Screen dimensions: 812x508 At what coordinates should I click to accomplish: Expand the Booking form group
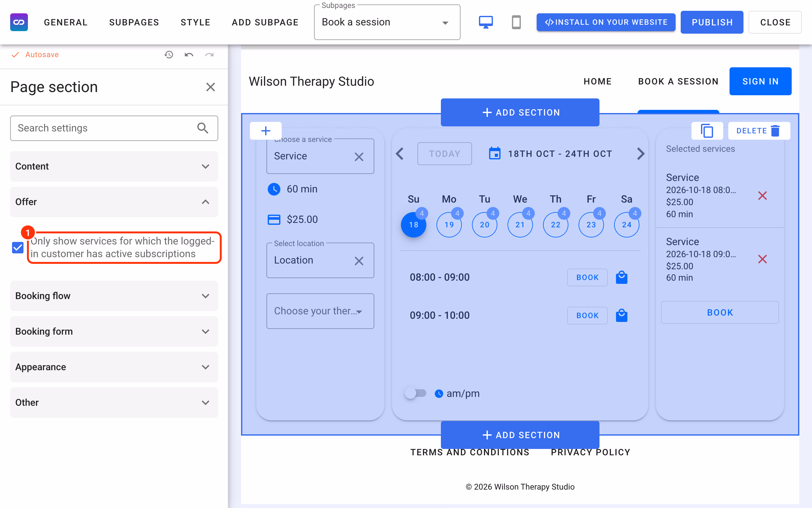coord(114,331)
